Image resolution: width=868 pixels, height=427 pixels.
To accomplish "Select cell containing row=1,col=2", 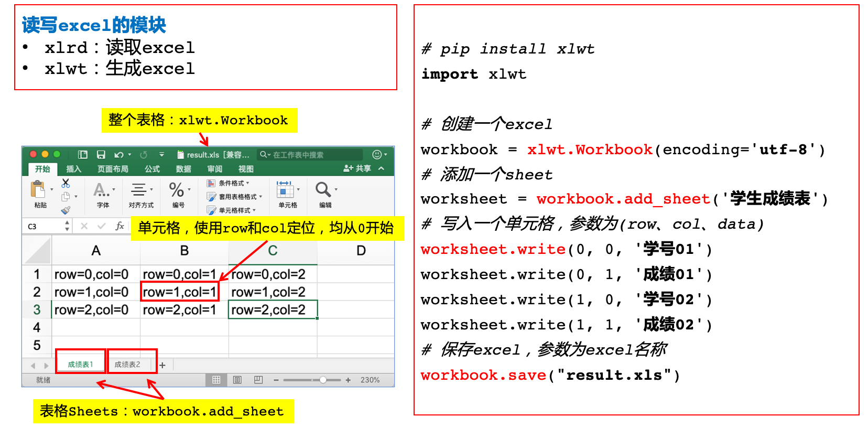I will 273,292.
